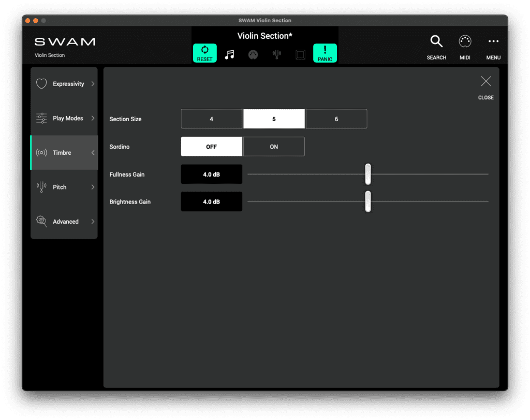Open the Menu via three dots
530x420 pixels.
click(493, 41)
